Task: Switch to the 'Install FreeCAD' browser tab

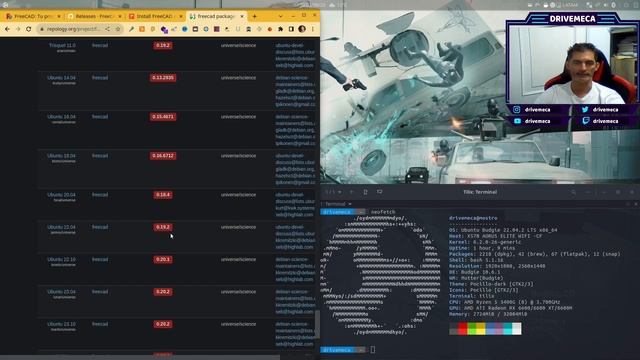Action: 155,16
